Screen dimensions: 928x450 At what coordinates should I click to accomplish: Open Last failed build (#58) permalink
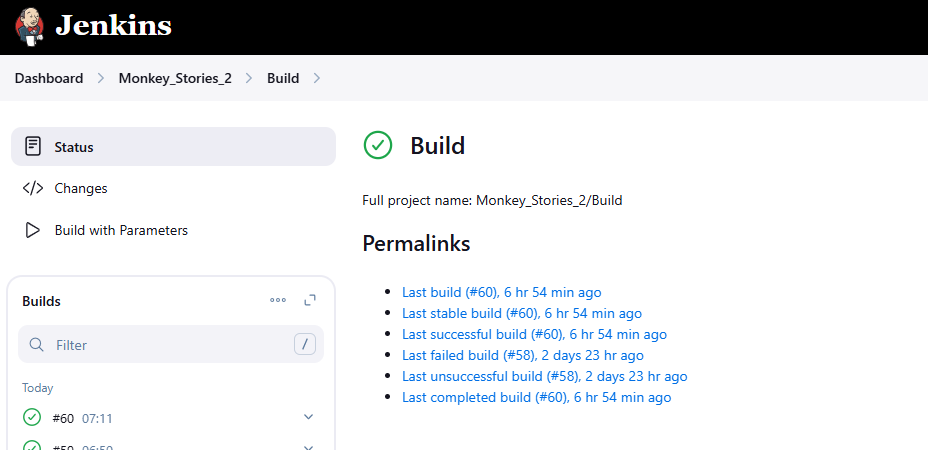click(523, 355)
